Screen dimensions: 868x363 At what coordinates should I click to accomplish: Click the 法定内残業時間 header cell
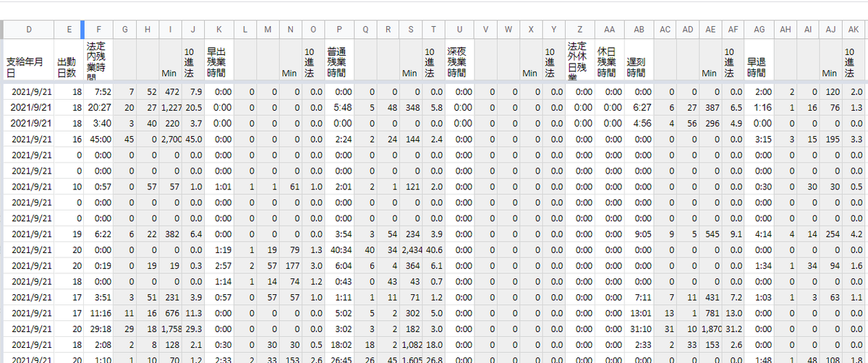pos(98,61)
